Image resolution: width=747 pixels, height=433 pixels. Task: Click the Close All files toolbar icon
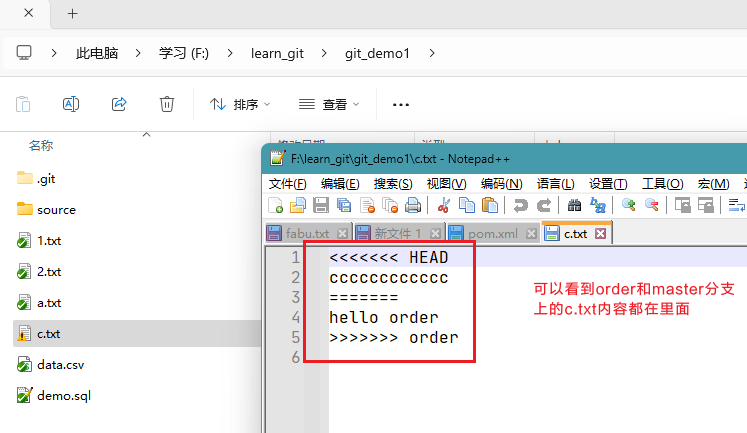point(390,205)
